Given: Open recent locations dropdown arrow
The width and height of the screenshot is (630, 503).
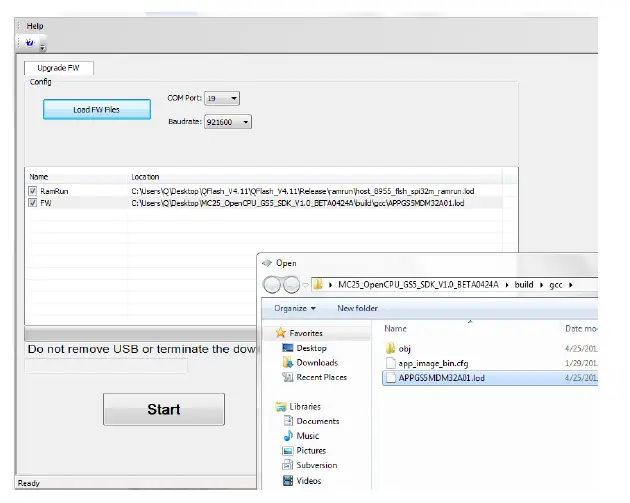Looking at the screenshot, I should click(305, 285).
